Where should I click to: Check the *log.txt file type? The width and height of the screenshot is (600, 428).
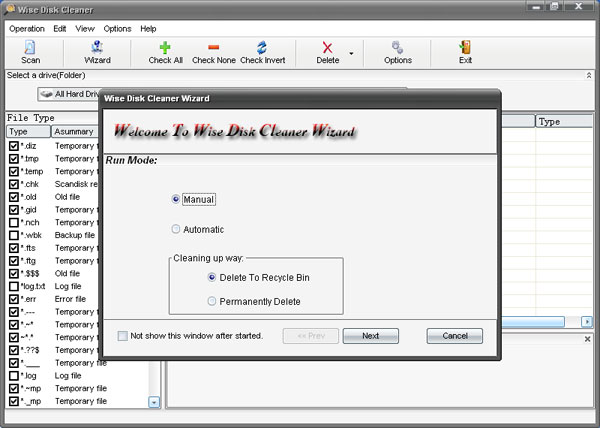tap(14, 286)
